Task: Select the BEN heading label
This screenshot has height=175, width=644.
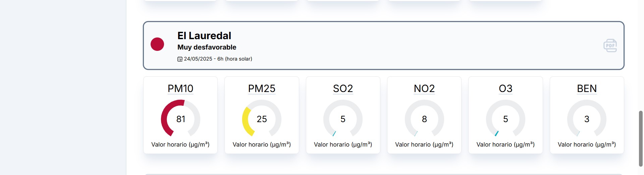Action: 587,89
